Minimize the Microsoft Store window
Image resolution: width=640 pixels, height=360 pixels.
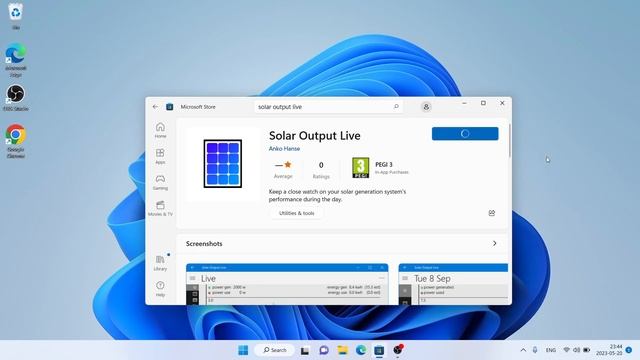[x=464, y=103]
